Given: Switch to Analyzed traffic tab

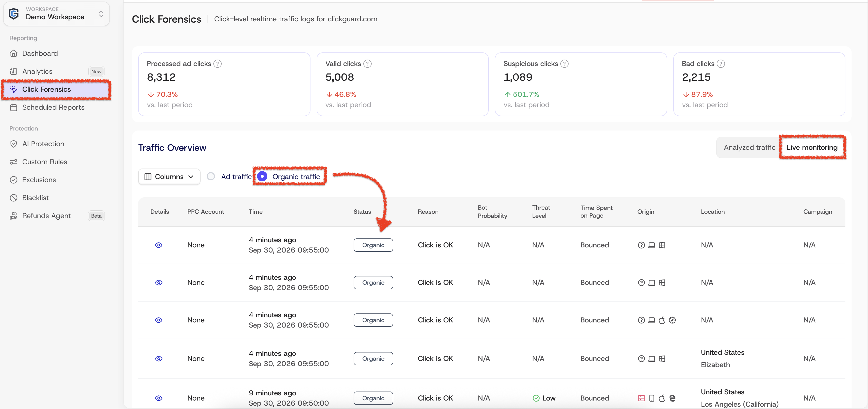Looking at the screenshot, I should [x=749, y=147].
